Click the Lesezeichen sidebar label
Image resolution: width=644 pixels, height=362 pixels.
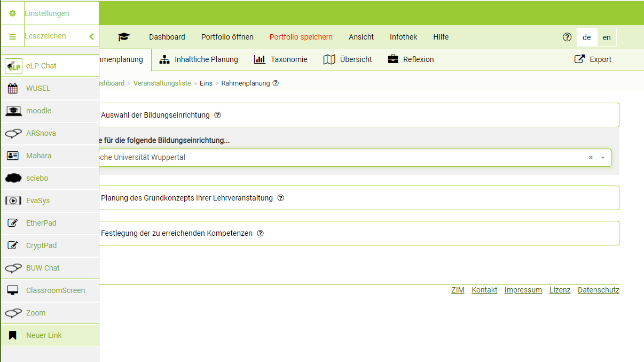(x=45, y=36)
